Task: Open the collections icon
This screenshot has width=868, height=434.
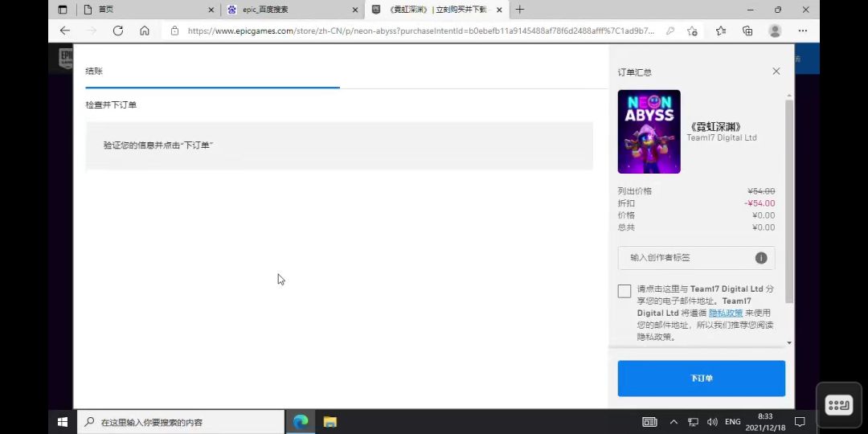Action: click(x=747, y=31)
